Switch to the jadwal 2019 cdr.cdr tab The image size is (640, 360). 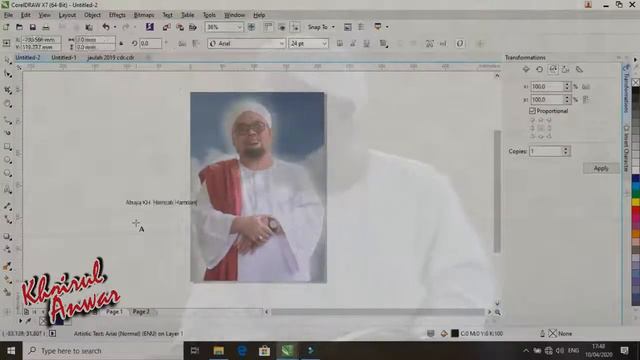click(x=111, y=58)
